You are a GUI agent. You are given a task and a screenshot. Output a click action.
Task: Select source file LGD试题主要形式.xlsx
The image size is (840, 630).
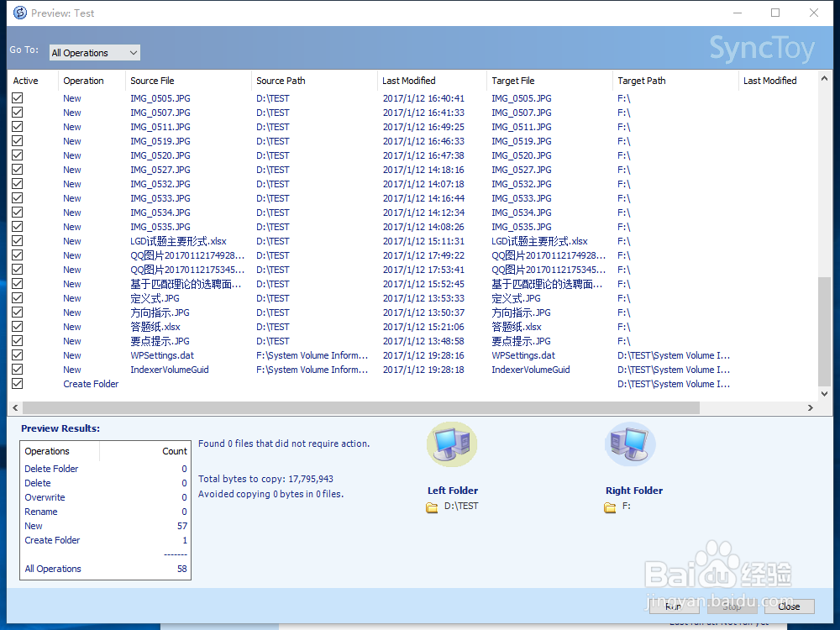point(178,241)
